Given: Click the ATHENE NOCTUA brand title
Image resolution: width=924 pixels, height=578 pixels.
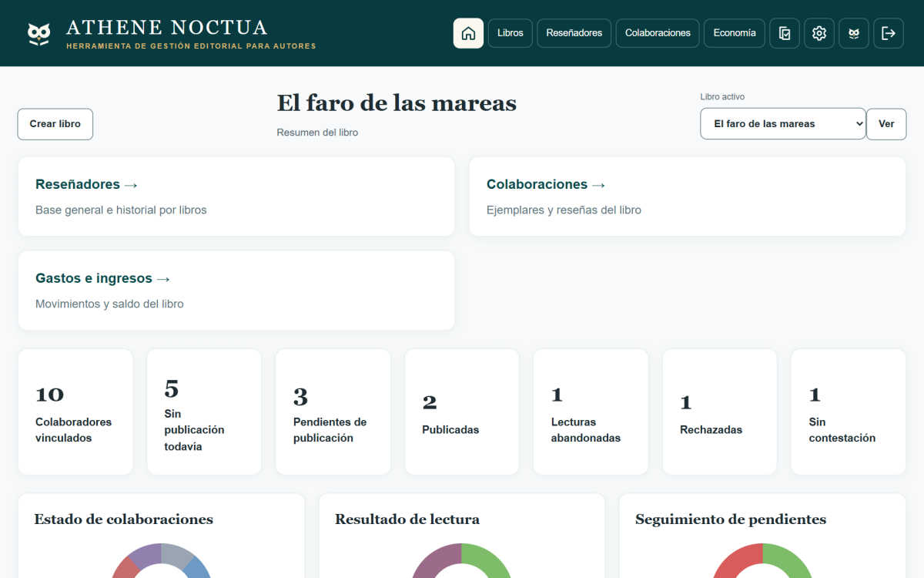Looking at the screenshot, I should 167,28.
